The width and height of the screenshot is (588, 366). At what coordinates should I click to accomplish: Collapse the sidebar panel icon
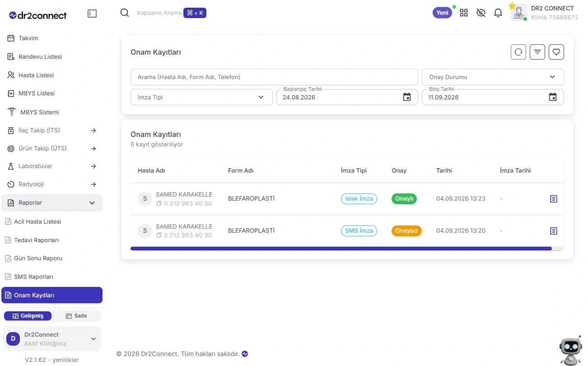pos(92,14)
